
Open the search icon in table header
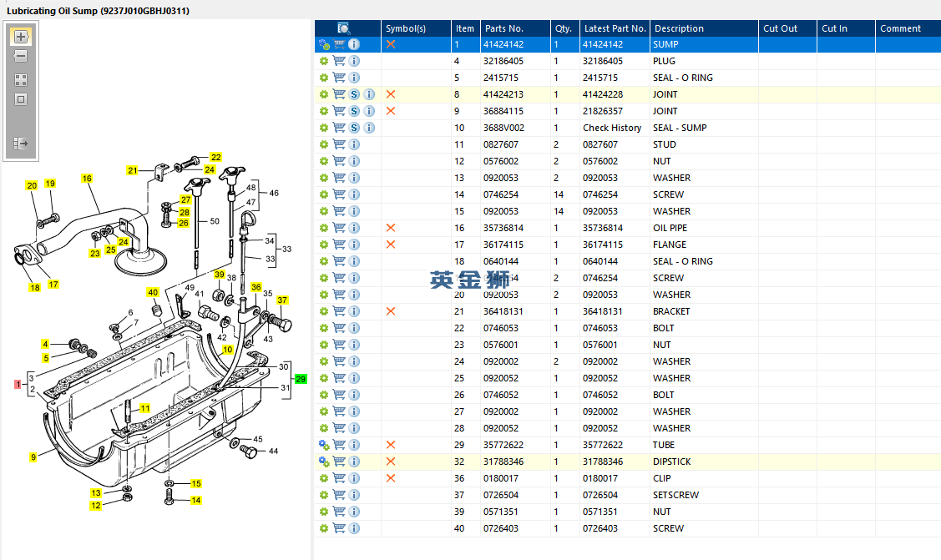click(x=344, y=28)
